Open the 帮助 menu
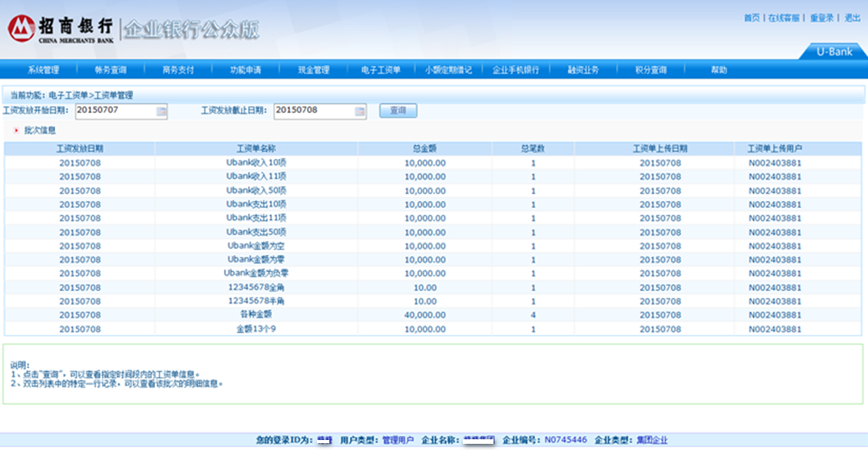 tap(718, 70)
